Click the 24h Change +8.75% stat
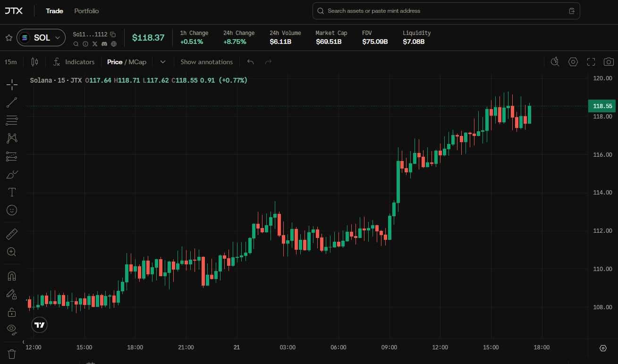The height and width of the screenshot is (364, 618). pos(239,37)
